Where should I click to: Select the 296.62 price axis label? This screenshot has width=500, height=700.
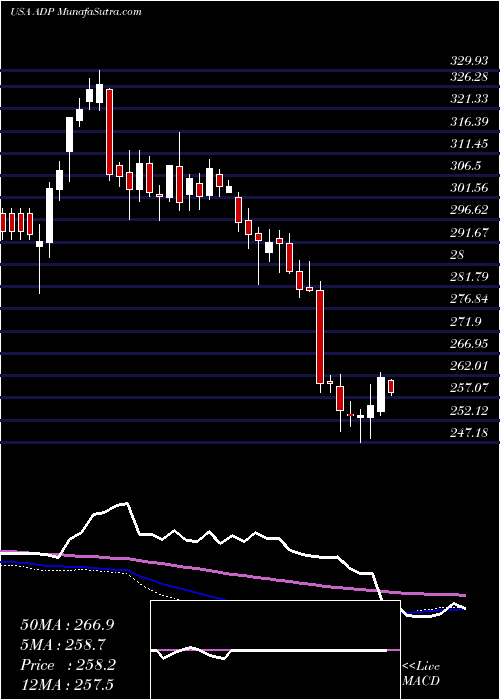tap(469, 210)
